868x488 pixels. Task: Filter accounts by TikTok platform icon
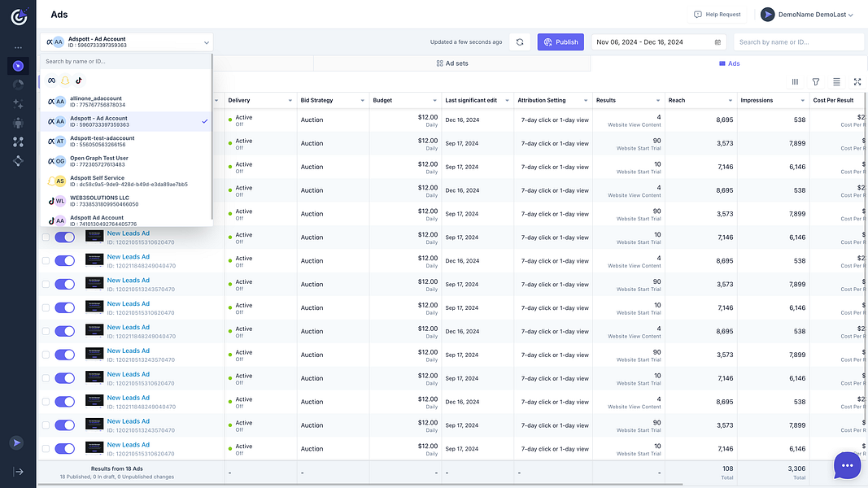pyautogui.click(x=79, y=81)
